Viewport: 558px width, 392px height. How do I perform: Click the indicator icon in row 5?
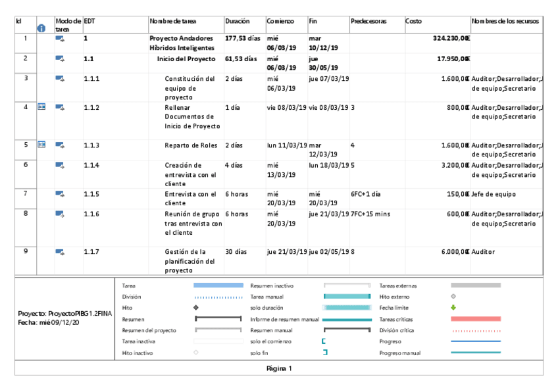(x=42, y=144)
